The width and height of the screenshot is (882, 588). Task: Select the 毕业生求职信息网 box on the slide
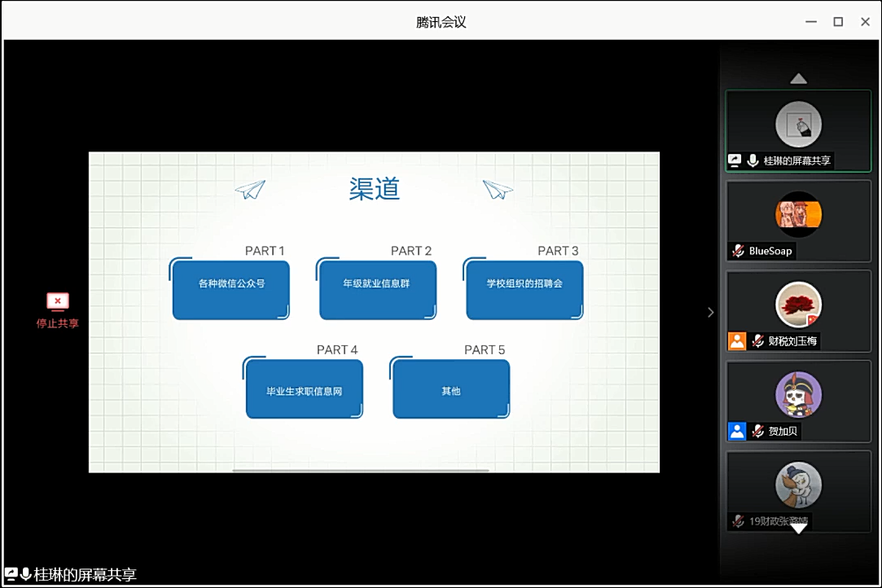[304, 389]
